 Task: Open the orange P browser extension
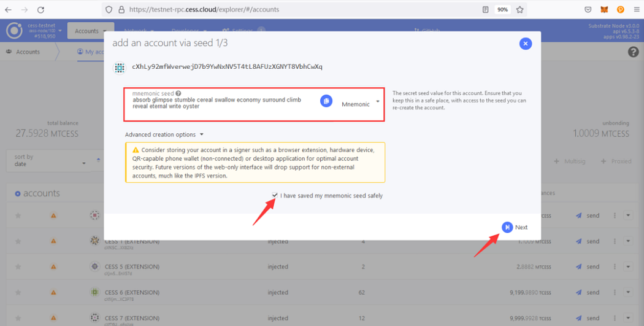621,9
